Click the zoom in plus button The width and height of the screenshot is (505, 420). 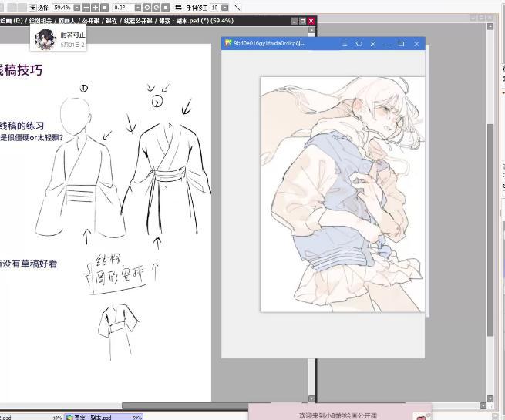[96, 8]
